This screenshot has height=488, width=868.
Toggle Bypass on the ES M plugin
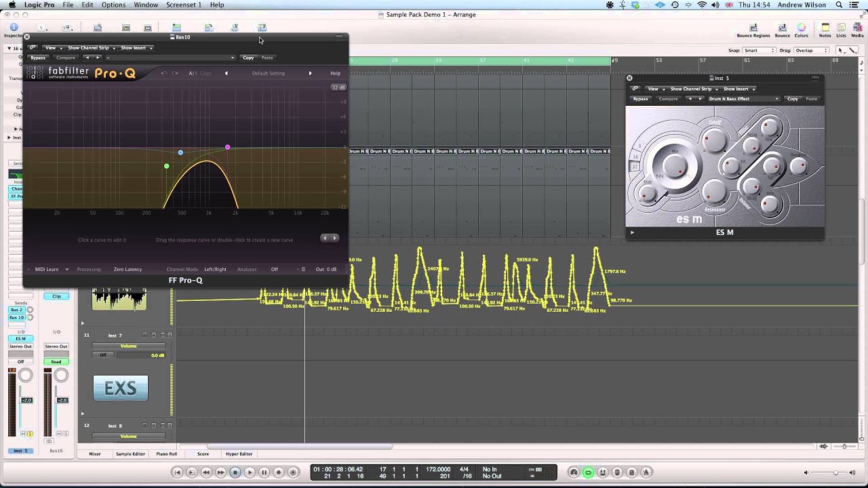pyautogui.click(x=640, y=99)
